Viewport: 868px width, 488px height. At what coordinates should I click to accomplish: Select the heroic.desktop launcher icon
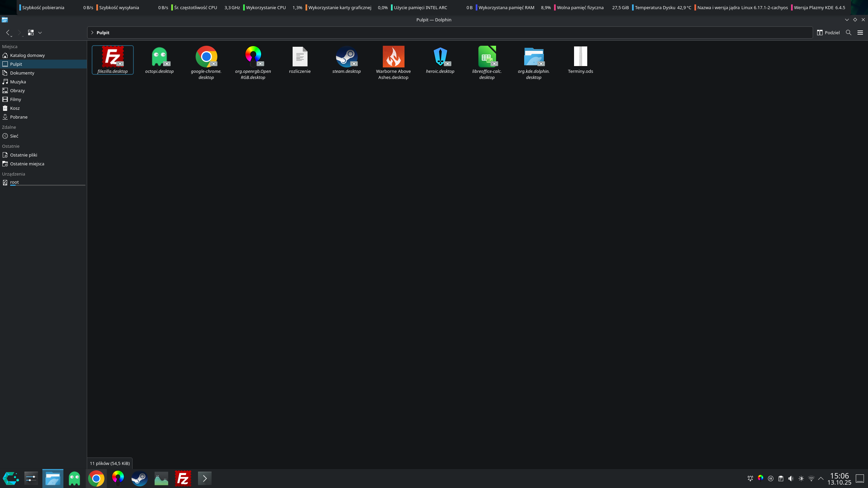point(440,57)
